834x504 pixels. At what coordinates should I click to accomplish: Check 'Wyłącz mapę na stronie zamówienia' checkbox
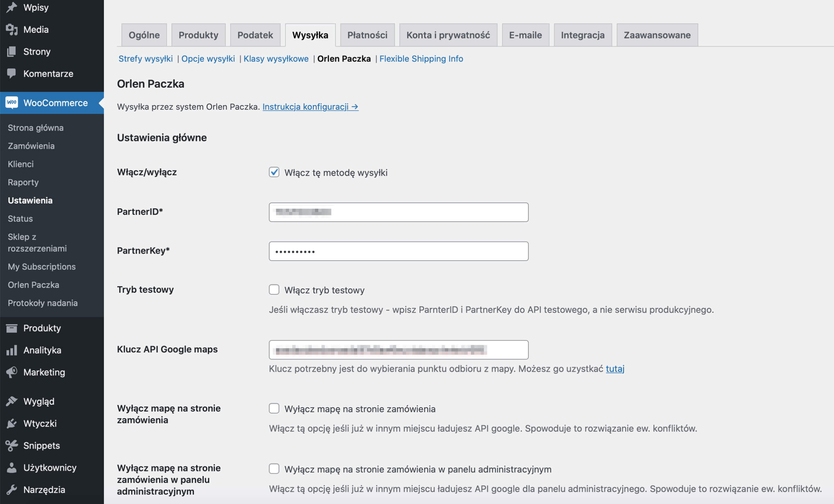[x=274, y=408]
